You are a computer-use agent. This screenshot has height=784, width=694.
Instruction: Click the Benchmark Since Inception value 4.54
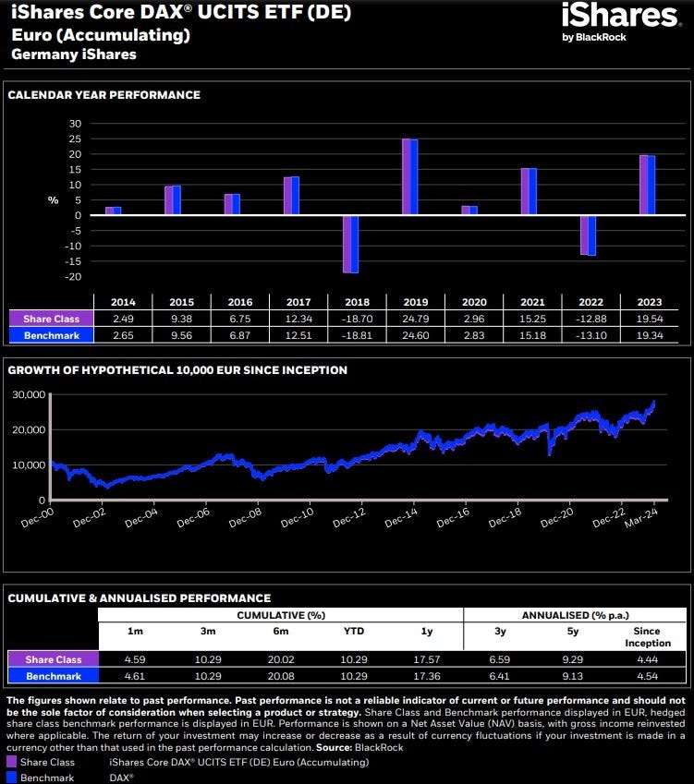[x=648, y=676]
